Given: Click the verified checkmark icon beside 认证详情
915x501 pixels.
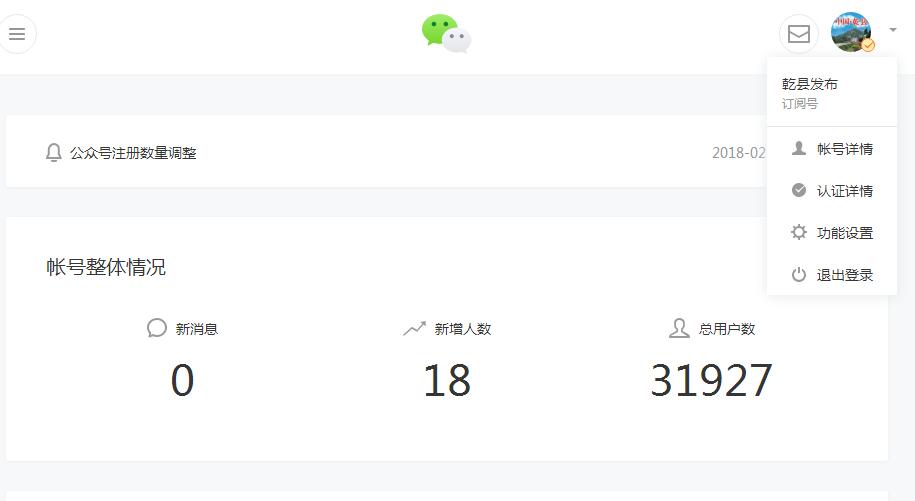Looking at the screenshot, I should click(798, 190).
